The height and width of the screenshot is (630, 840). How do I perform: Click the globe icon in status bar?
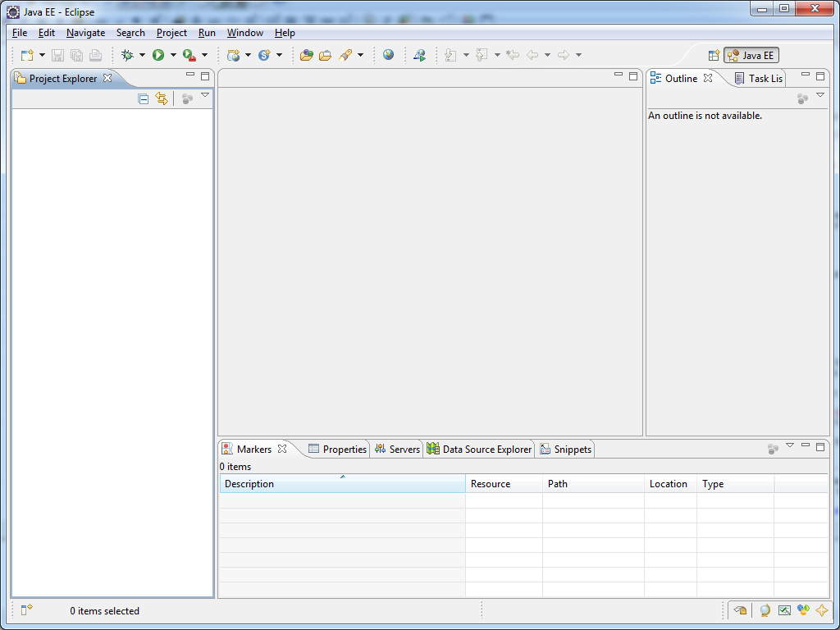(x=765, y=609)
